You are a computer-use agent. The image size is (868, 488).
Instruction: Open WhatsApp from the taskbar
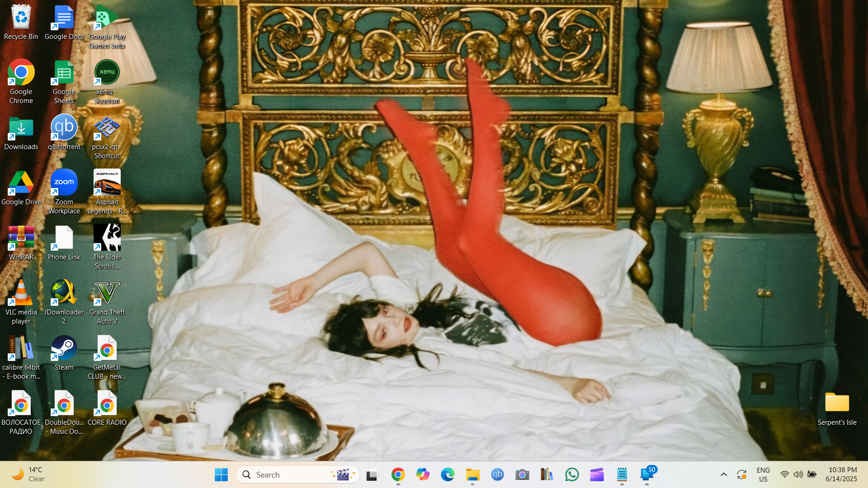coord(572,475)
